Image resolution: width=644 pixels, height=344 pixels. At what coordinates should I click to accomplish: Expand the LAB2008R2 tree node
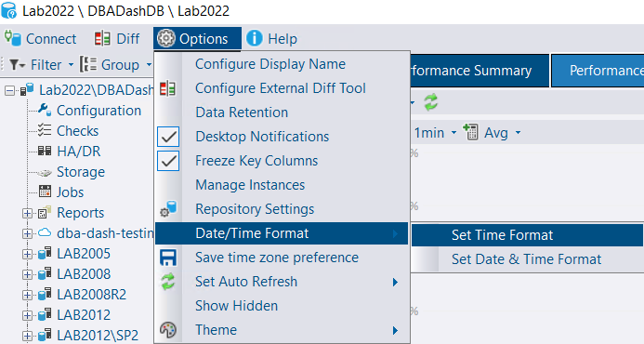point(27,295)
